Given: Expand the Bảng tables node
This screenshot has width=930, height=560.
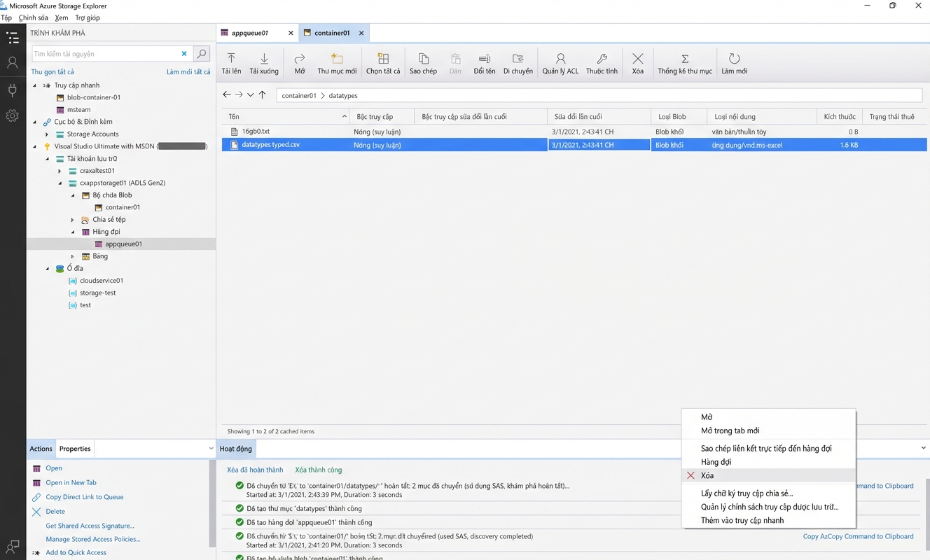Looking at the screenshot, I should 72,256.
